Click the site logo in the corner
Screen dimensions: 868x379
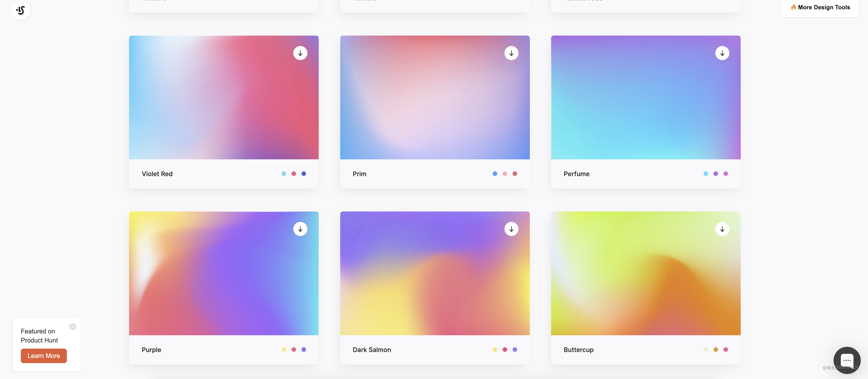coord(21,10)
